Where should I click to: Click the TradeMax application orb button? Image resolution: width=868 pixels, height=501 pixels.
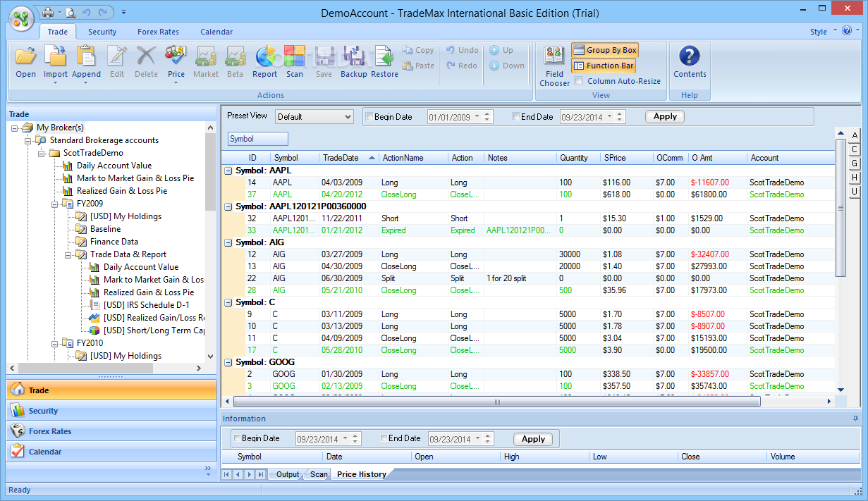click(x=23, y=18)
